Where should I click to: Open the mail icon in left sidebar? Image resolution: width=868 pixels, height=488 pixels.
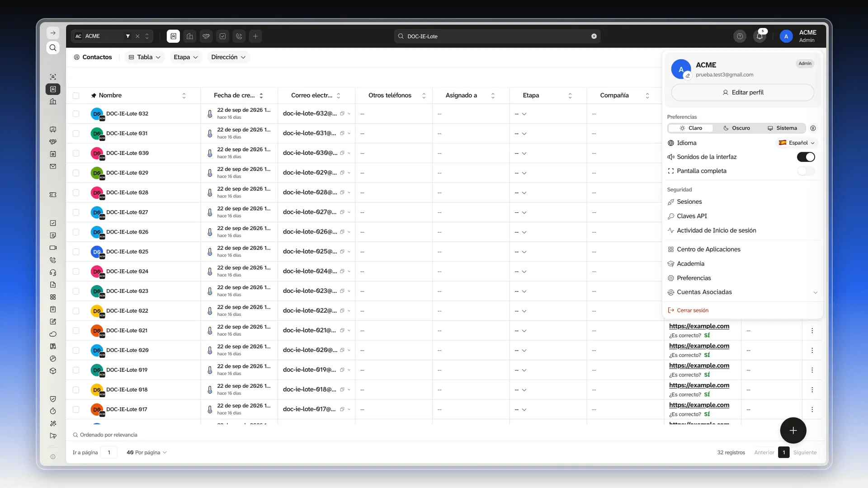coord(53,166)
